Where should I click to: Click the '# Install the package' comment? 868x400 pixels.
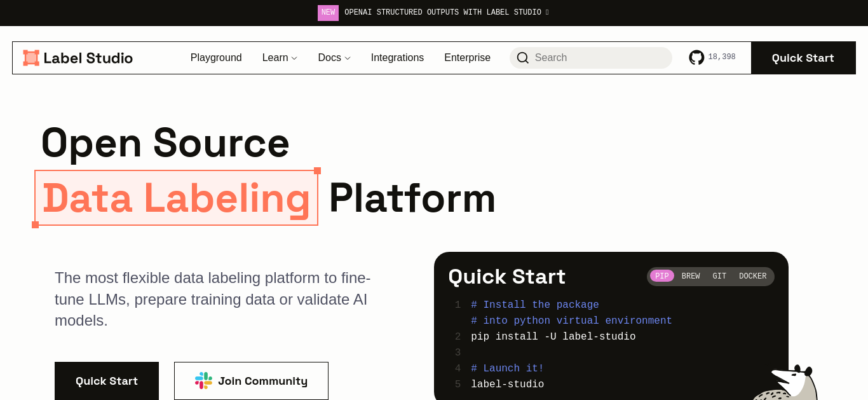click(535, 305)
